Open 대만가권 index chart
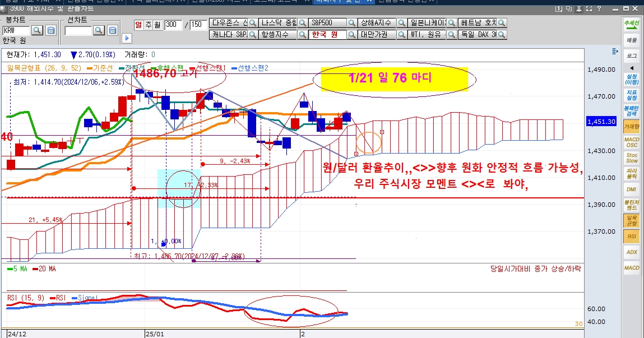Screen dimensions: 644x338 (x=377, y=35)
